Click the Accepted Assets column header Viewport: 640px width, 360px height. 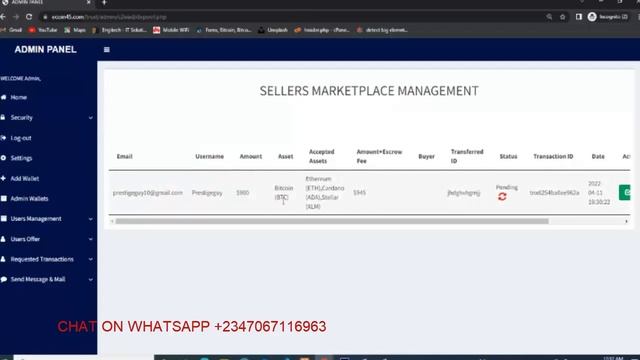[321, 156]
